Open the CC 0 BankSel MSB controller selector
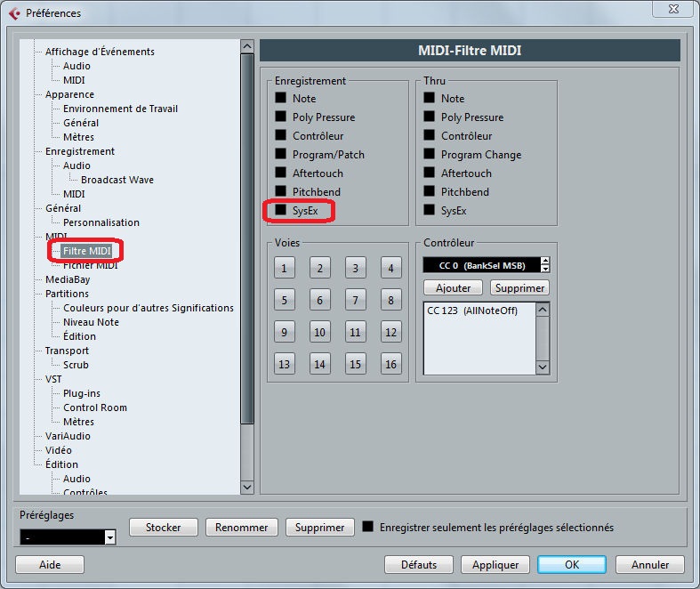700x589 pixels. click(481, 265)
